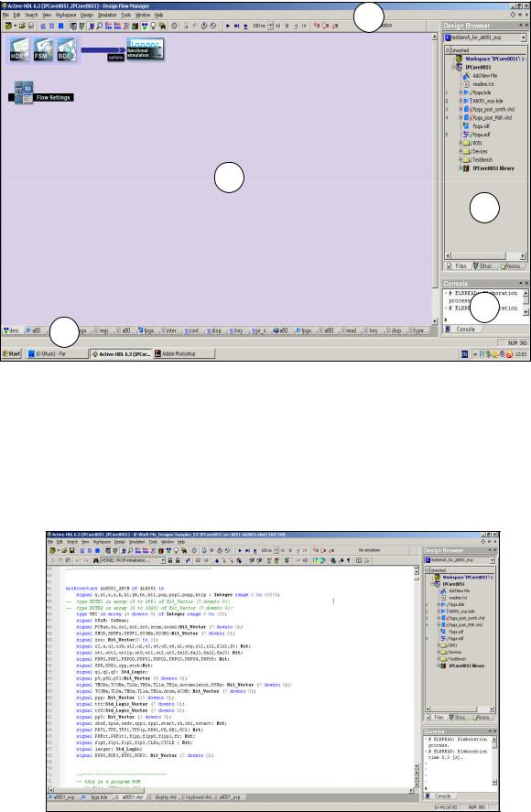Switch to the Files tab in the top Design Browser
This screenshot has height=812, width=531.
point(457,265)
